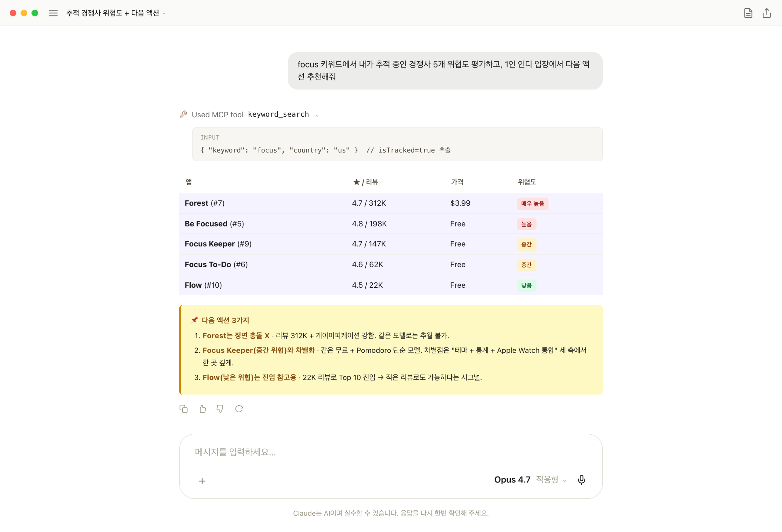Viewport: 782px width, 532px height.
Task: Click the 4.5 / 22K rating cell
Action: 367,285
